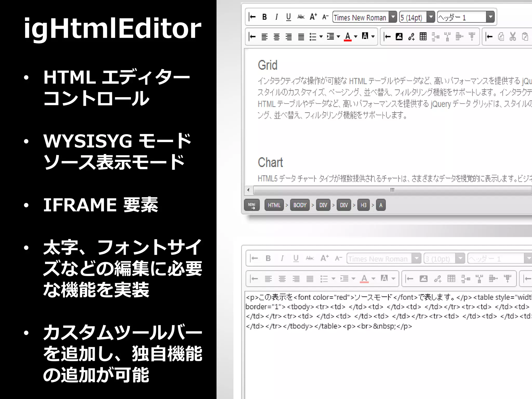Select the H3 breadcrumb item
The image size is (532, 399).
[x=363, y=205]
